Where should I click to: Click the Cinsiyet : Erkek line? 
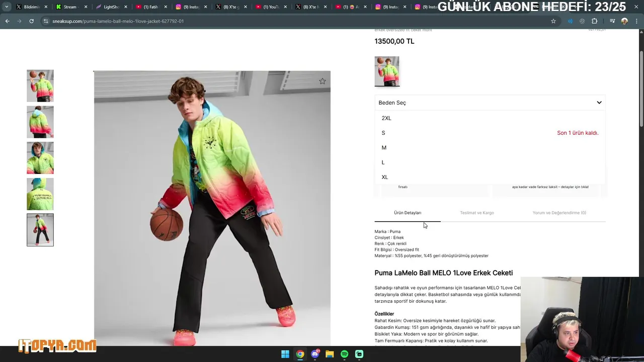point(389,238)
